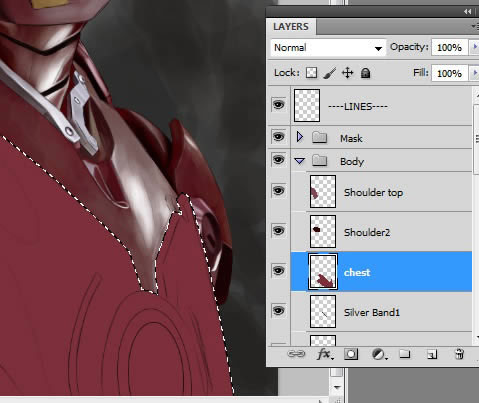Click the chest layer thumbnail

pos(323,272)
